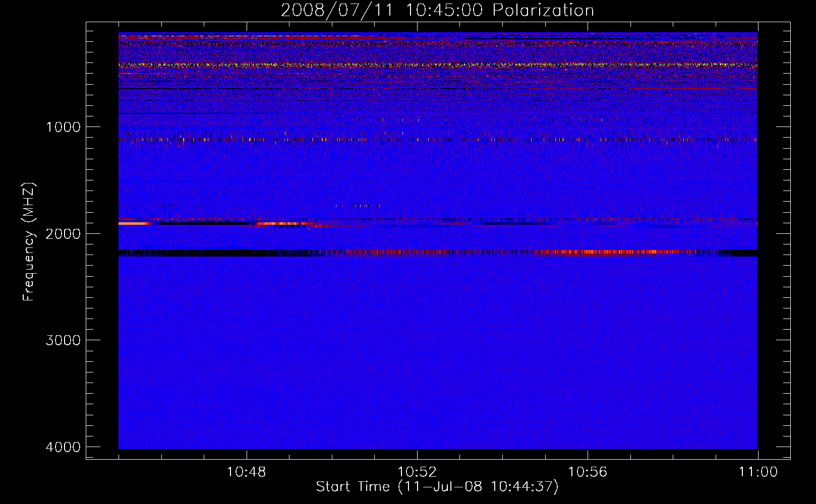
Task: Click the 1000 frequency tick label
Action: click(63, 127)
